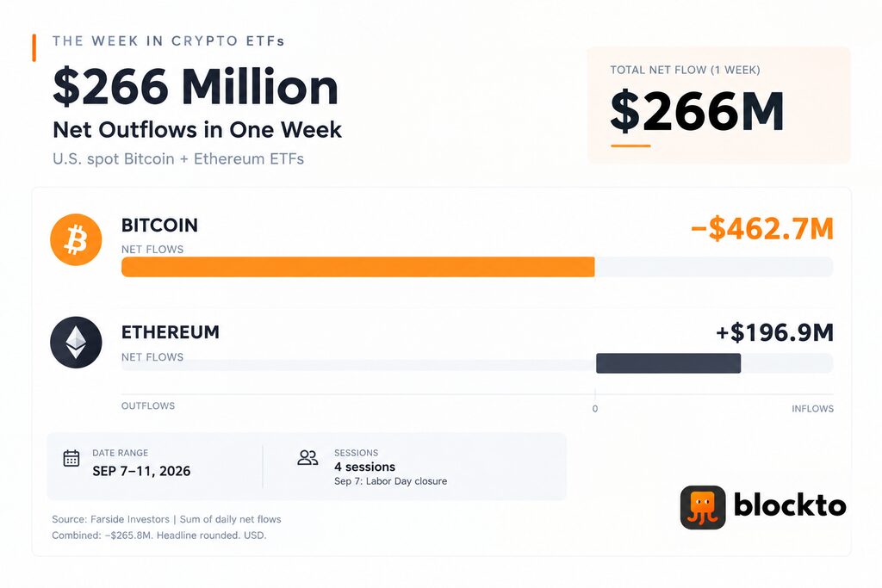This screenshot has width=882, height=588.
Task: Click the calendar icon beside Date Range
Action: point(71,458)
